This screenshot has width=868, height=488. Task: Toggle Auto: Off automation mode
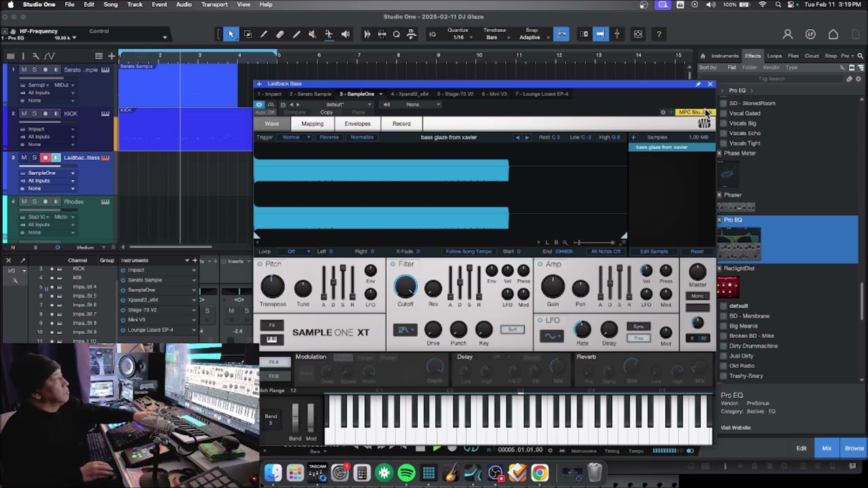coord(266,113)
